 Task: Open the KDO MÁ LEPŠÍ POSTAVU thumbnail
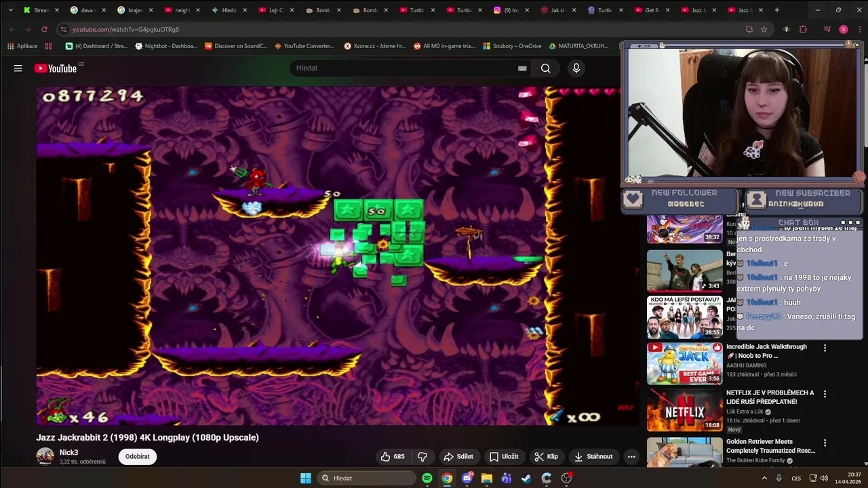684,317
